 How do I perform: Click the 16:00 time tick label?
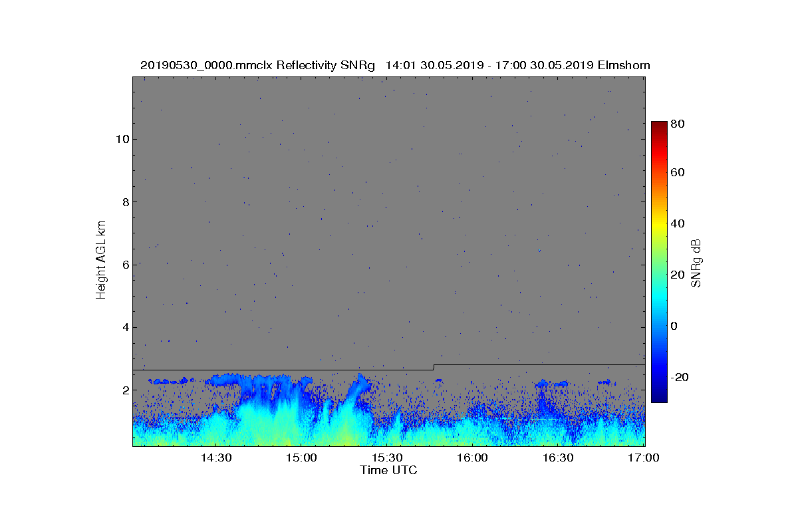click(x=473, y=458)
